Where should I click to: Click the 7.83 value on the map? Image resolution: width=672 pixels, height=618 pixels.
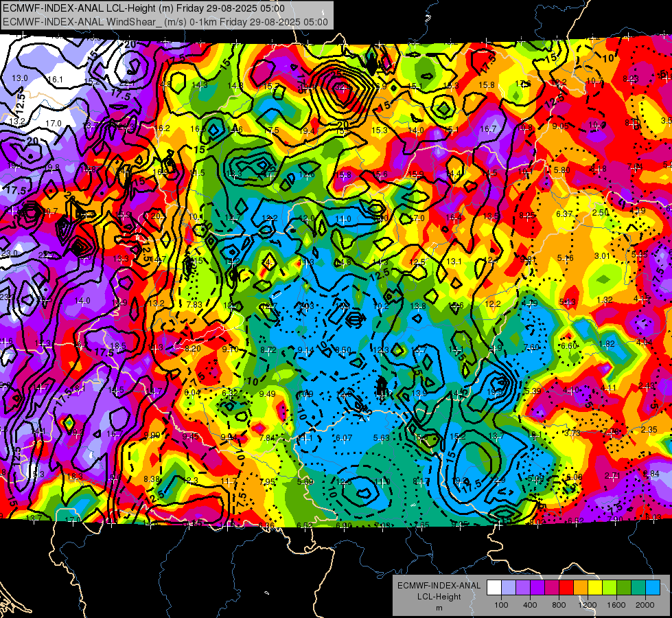tap(194, 304)
